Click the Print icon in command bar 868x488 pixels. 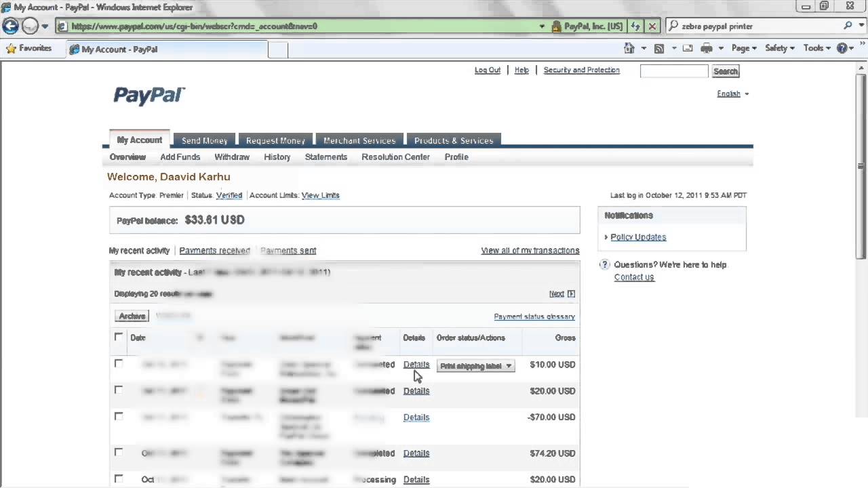(707, 48)
